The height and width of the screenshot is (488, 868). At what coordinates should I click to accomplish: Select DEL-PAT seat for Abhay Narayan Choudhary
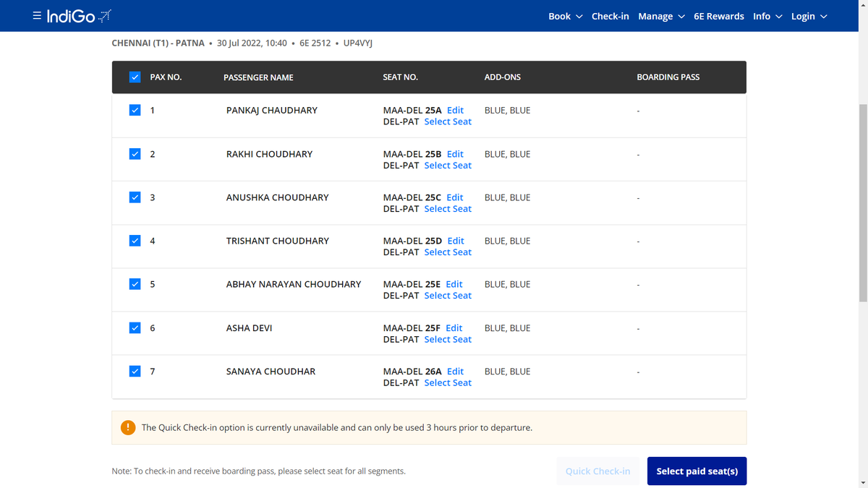coord(448,295)
